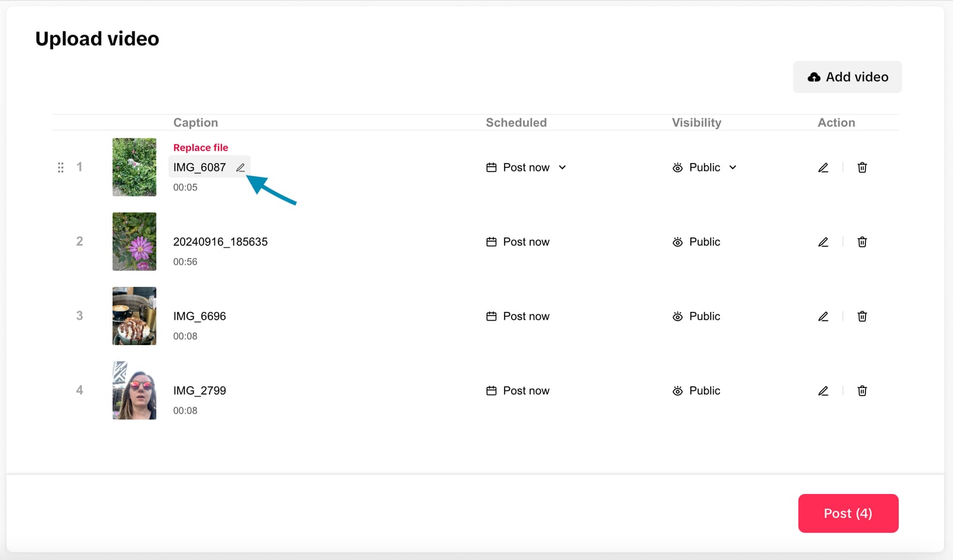
Task: Click the calendar icon beside Post now for IMG_6087
Action: point(491,167)
